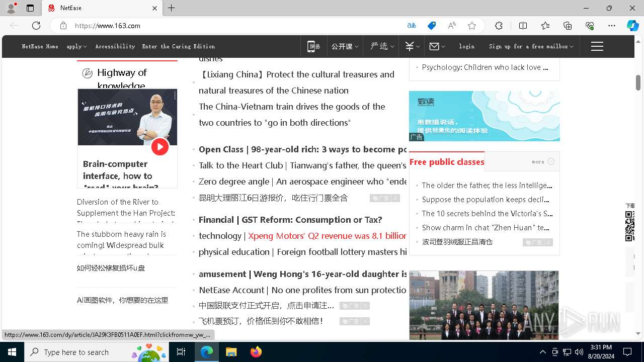This screenshot has height=362, width=644.
Task: Open the group photo thumbnail
Action: click(x=484, y=305)
